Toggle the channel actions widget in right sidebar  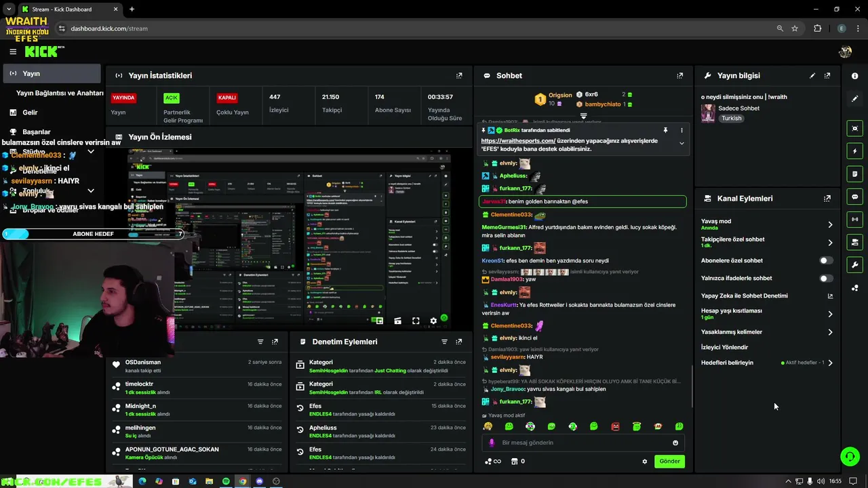(855, 242)
